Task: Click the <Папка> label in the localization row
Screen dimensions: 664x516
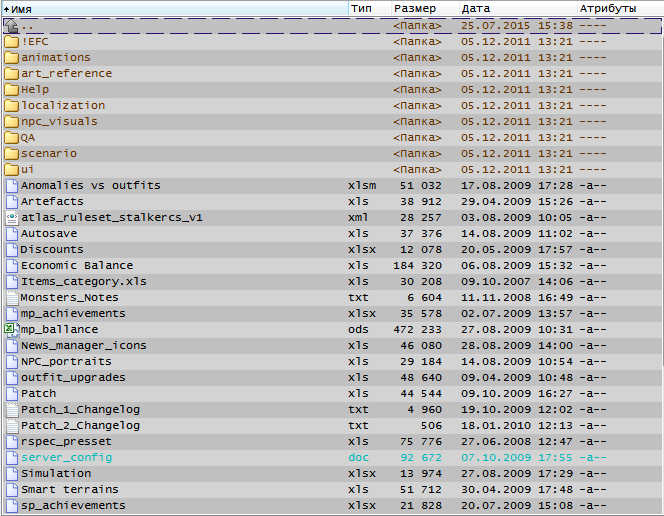Action: point(417,106)
